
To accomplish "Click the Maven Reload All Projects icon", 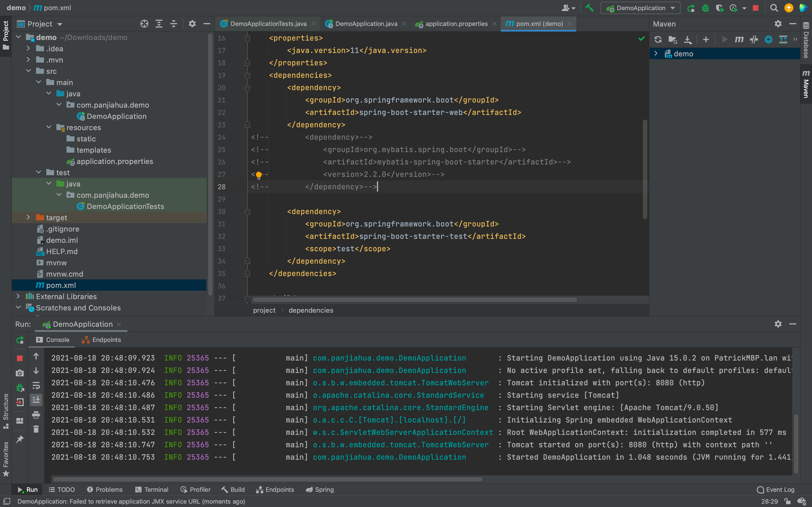I will pos(658,39).
